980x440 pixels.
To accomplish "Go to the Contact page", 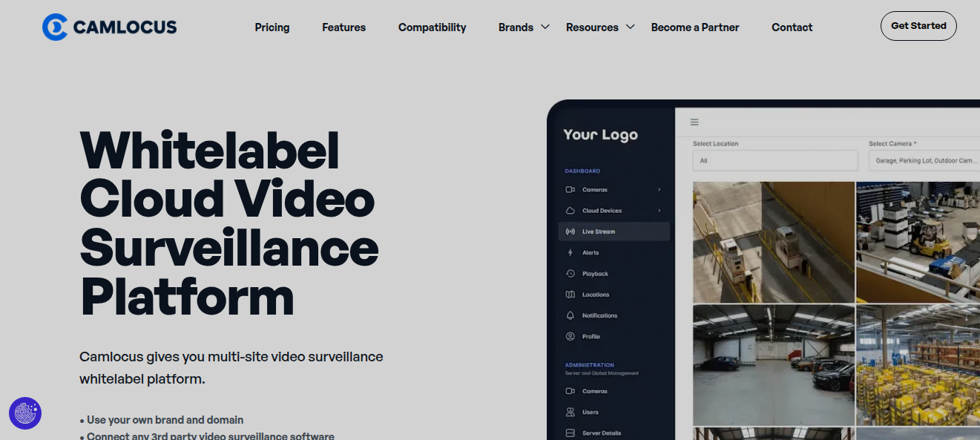I will (792, 27).
